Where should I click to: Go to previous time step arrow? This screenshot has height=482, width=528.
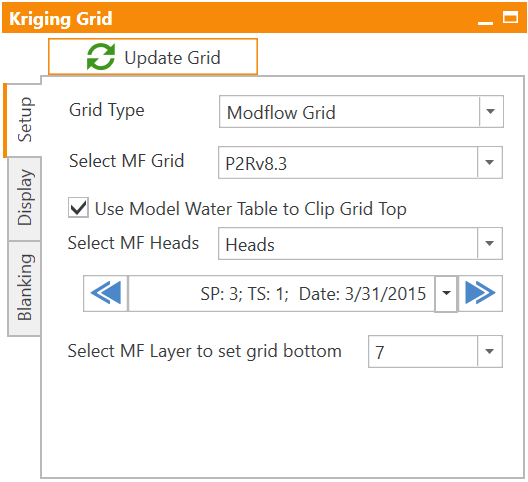pyautogui.click(x=106, y=293)
